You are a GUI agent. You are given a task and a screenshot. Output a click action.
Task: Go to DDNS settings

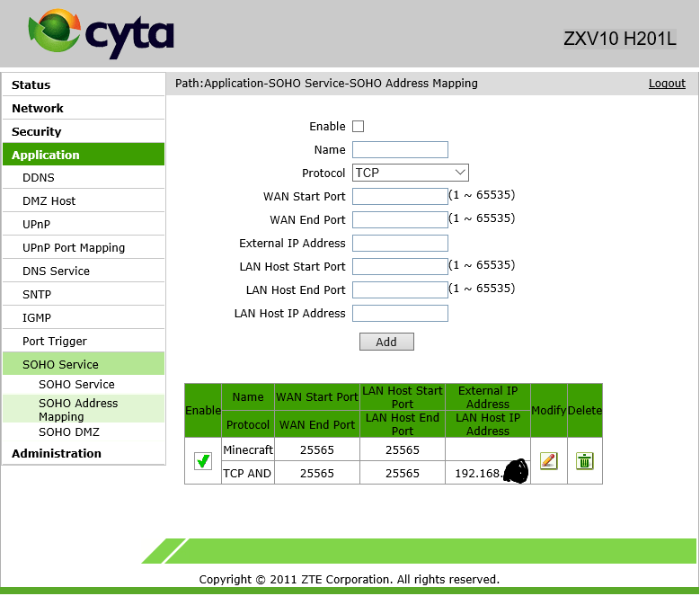point(84,178)
